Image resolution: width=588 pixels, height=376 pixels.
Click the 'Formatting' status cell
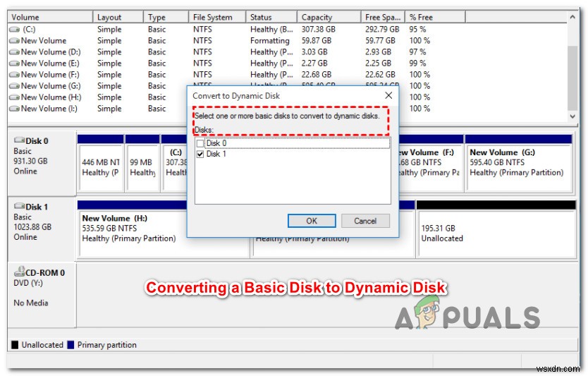(x=270, y=40)
